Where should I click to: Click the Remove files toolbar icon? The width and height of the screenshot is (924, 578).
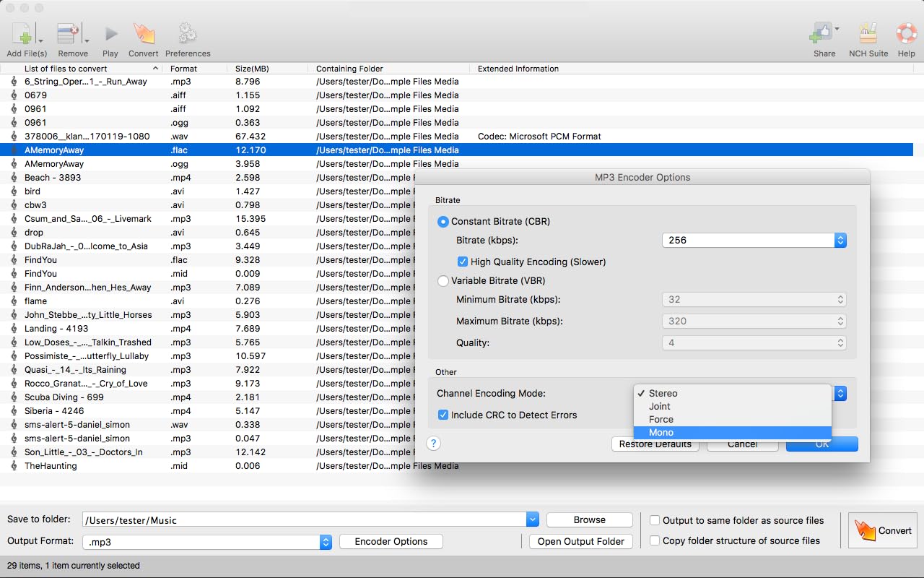(68, 35)
